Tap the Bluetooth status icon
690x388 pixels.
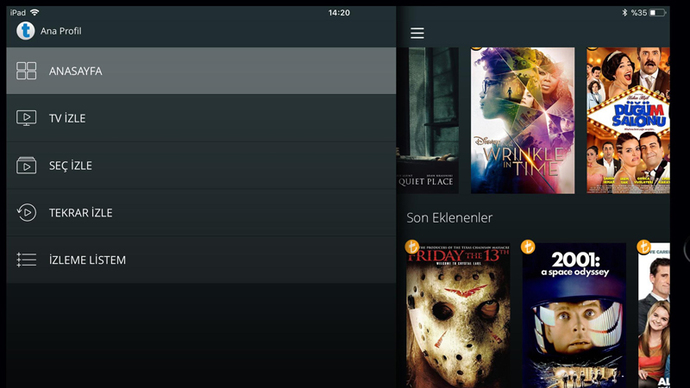coord(624,13)
